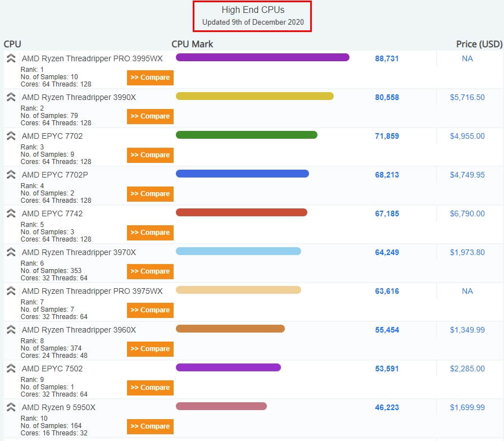
Task: Click the 55,454 CPU Mark score
Action: (387, 330)
